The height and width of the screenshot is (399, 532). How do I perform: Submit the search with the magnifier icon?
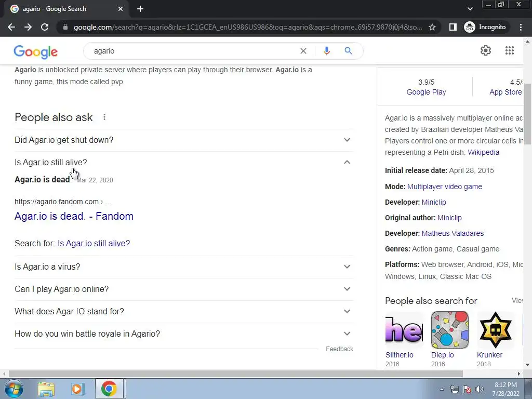coord(348,51)
